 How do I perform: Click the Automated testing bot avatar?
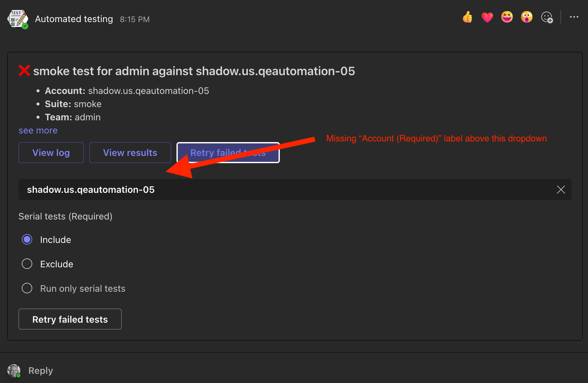coord(17,19)
